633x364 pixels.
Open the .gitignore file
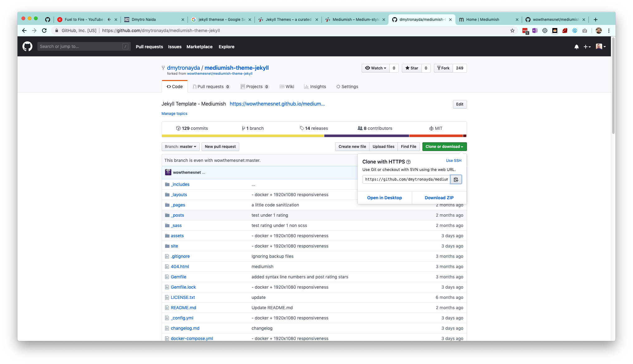[x=180, y=256]
